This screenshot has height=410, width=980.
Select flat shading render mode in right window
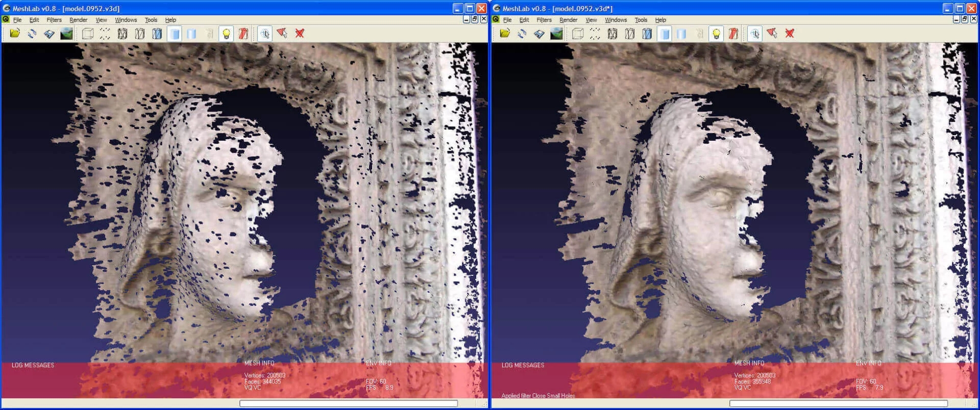(665, 34)
